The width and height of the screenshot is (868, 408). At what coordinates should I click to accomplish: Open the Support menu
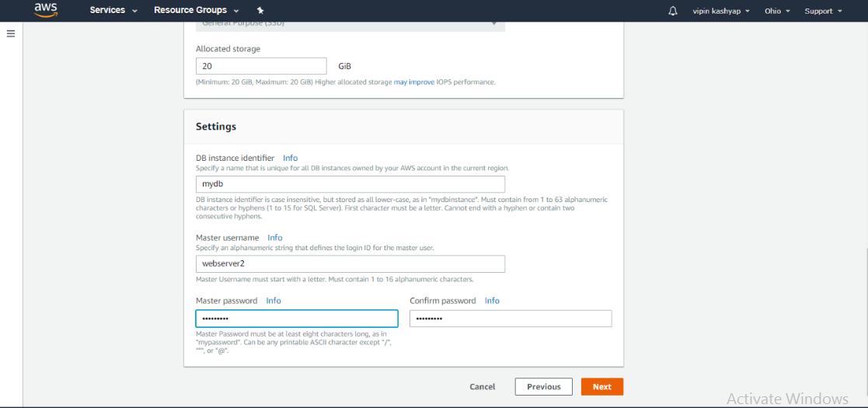[x=823, y=11]
